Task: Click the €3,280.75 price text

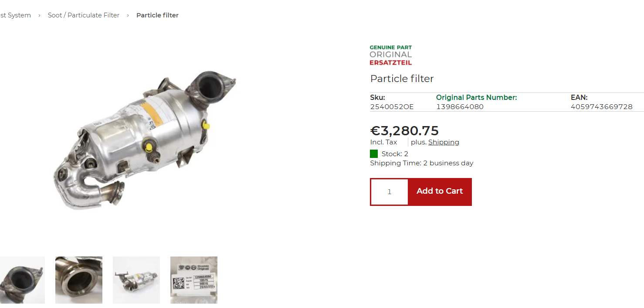Action: (x=404, y=130)
